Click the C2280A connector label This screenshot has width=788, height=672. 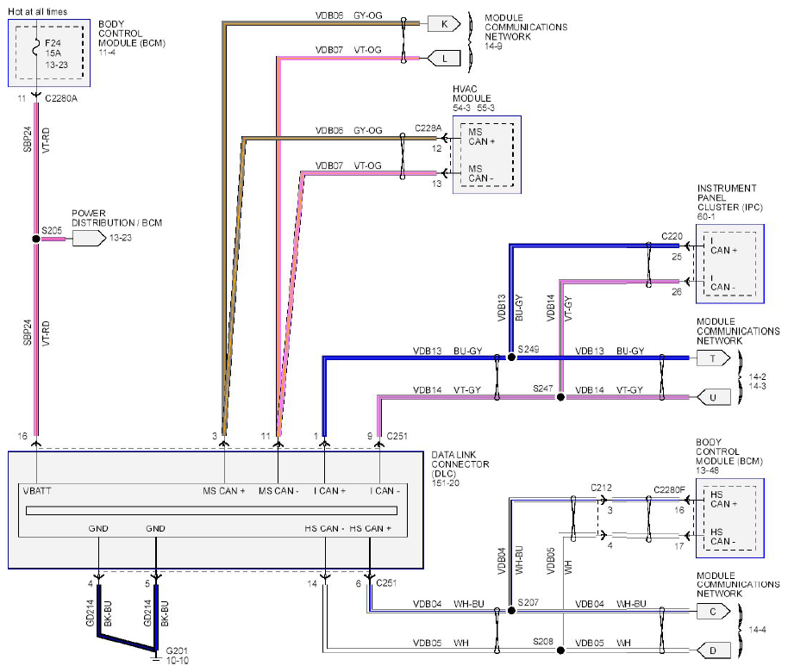(63, 99)
